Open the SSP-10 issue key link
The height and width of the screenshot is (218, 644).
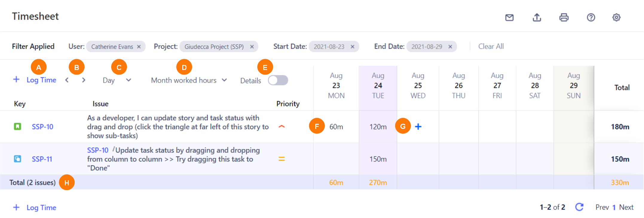point(42,127)
